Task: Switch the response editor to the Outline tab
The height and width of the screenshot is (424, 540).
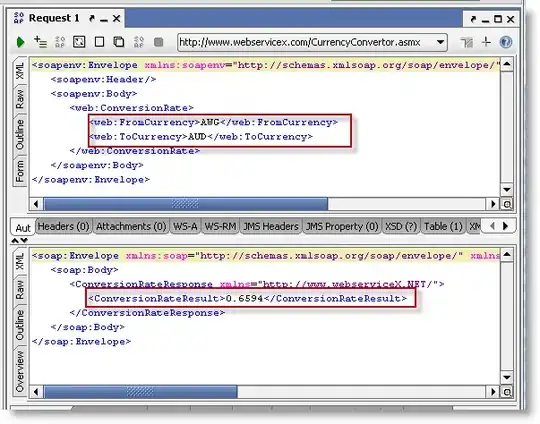Action: 20,325
